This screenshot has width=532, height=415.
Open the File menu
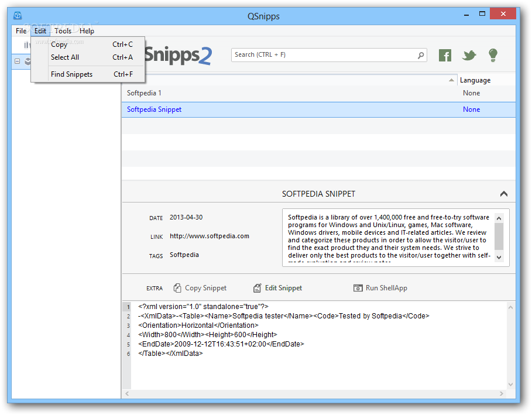[x=21, y=31]
